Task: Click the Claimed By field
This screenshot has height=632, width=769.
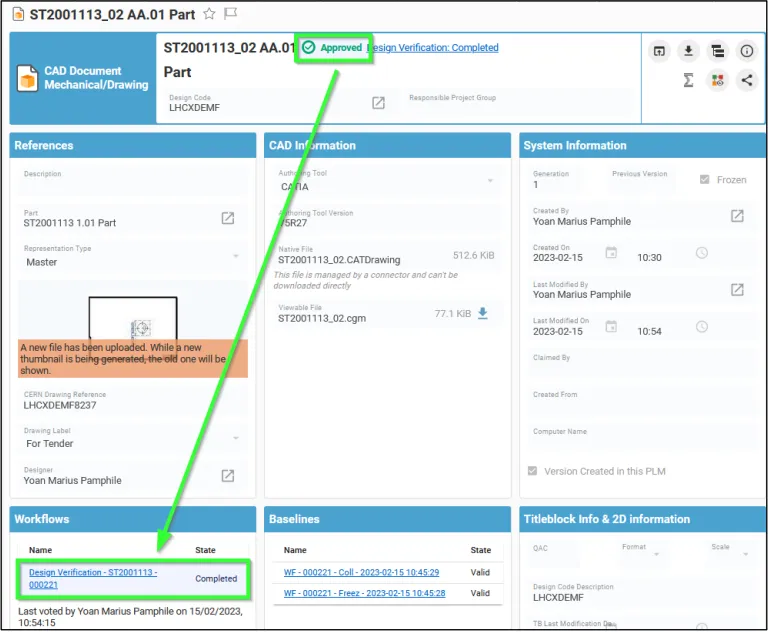Action: pos(641,363)
